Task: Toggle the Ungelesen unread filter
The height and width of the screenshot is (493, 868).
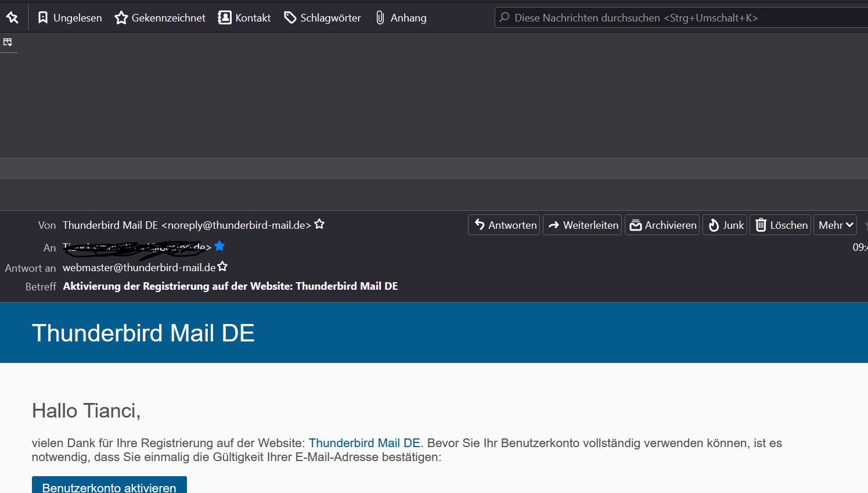Action: pyautogui.click(x=70, y=18)
